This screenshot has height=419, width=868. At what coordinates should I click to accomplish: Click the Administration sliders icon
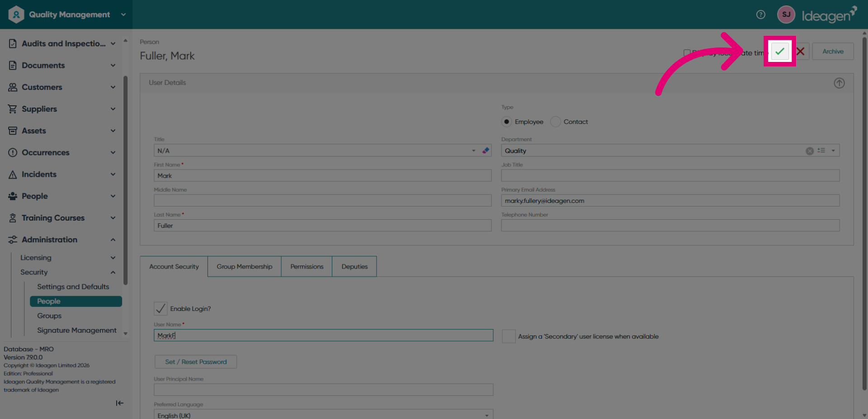click(x=13, y=240)
